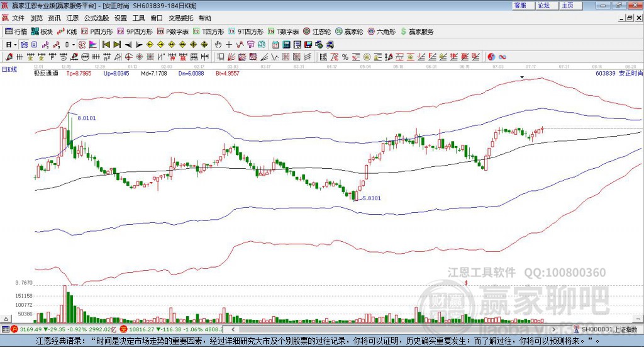Click the blue infinity loop icon

[502, 57]
